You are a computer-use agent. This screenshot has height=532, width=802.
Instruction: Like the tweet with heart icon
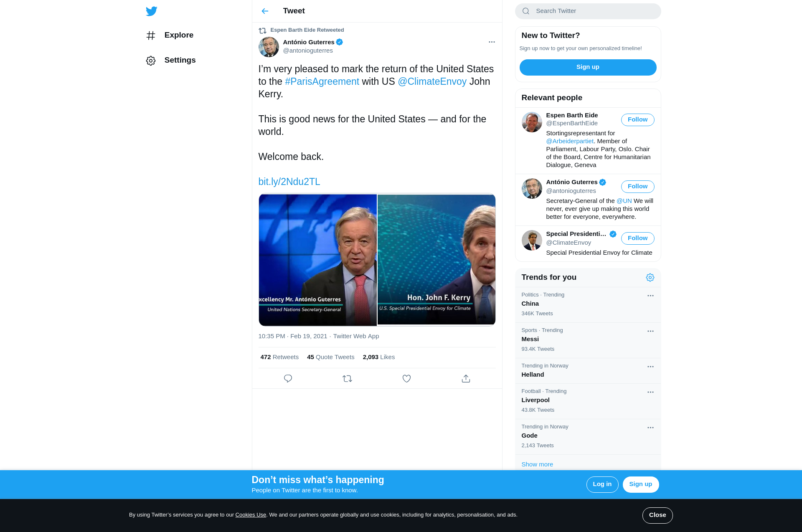(406, 378)
